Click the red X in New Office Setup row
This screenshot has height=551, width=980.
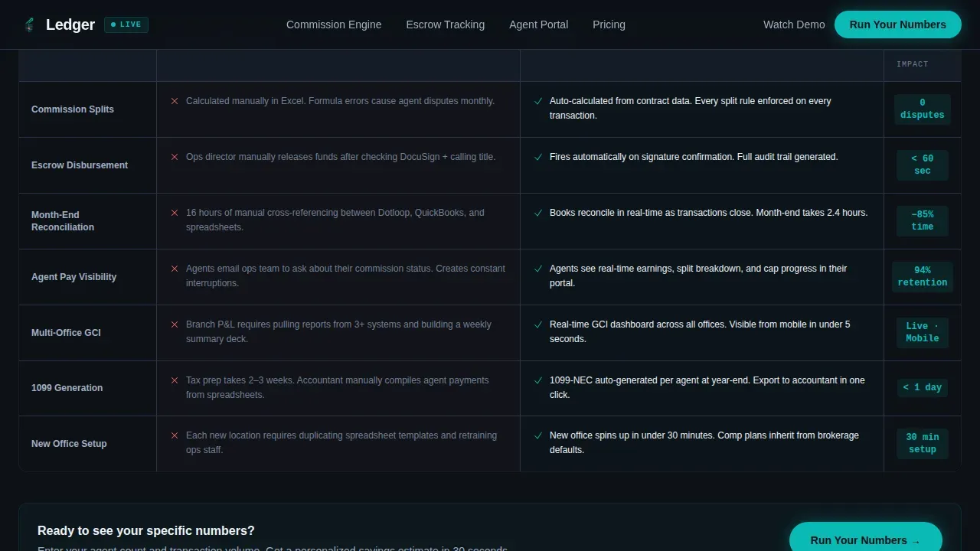(175, 435)
